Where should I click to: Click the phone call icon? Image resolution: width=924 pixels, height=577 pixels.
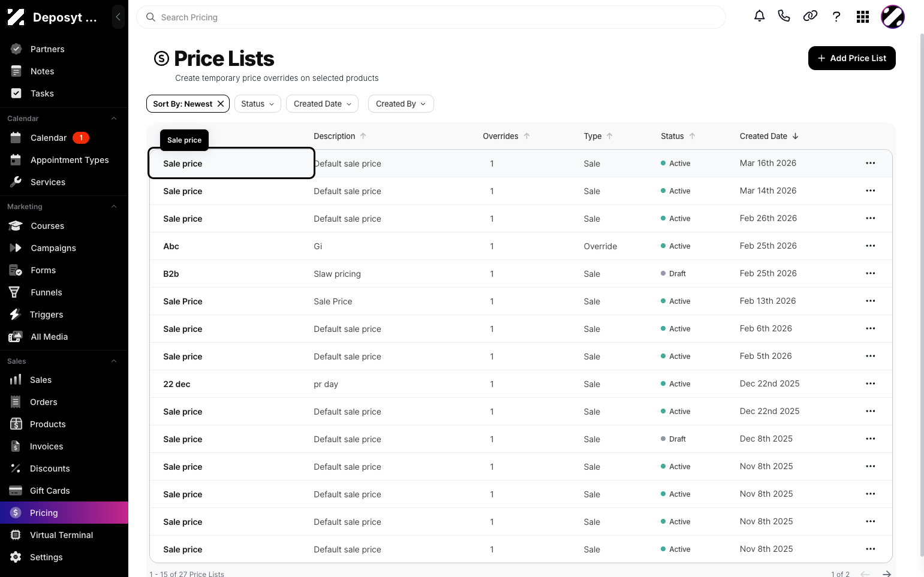point(784,17)
